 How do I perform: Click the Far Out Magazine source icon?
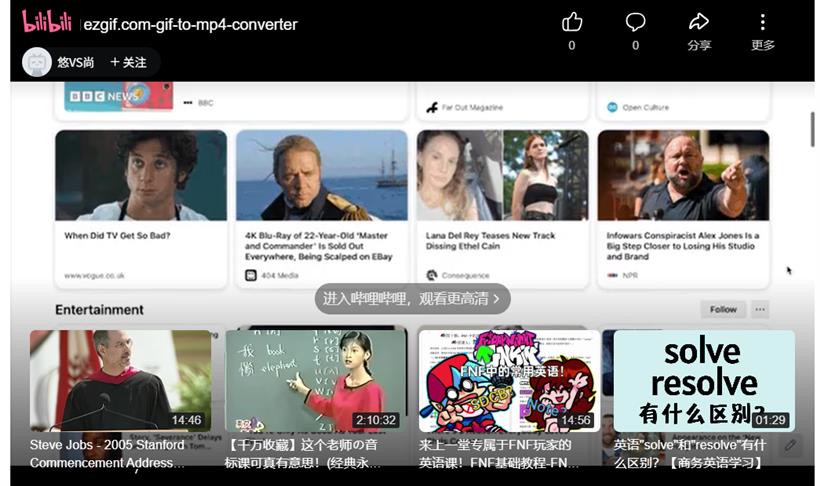[x=431, y=108]
